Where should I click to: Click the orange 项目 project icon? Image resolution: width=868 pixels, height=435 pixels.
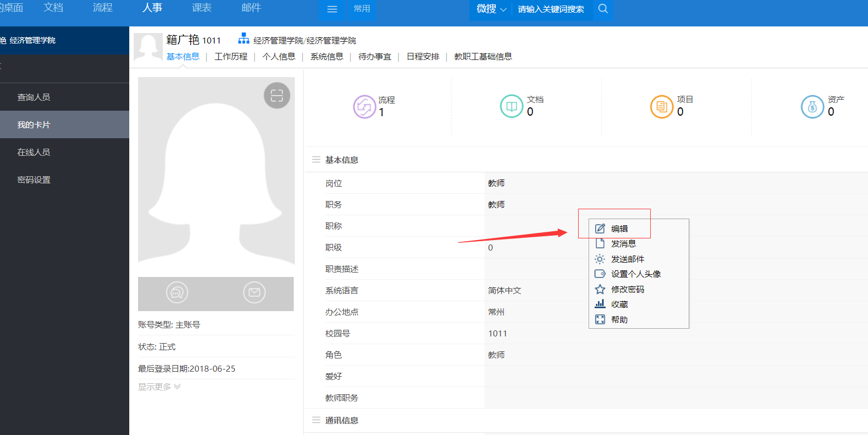coord(661,106)
